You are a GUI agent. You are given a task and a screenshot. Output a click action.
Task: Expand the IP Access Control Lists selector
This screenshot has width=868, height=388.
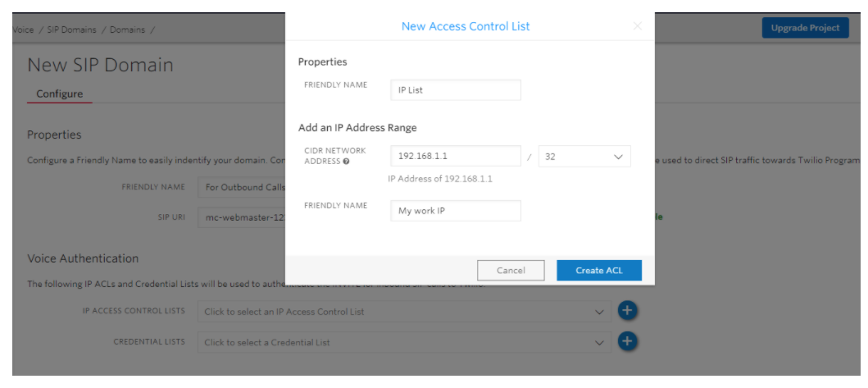point(404,312)
